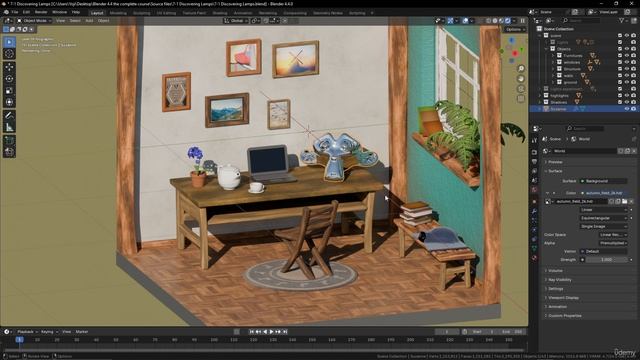The image size is (640, 360).
Task: Expand the Ray Visibility panel
Action: point(559,280)
